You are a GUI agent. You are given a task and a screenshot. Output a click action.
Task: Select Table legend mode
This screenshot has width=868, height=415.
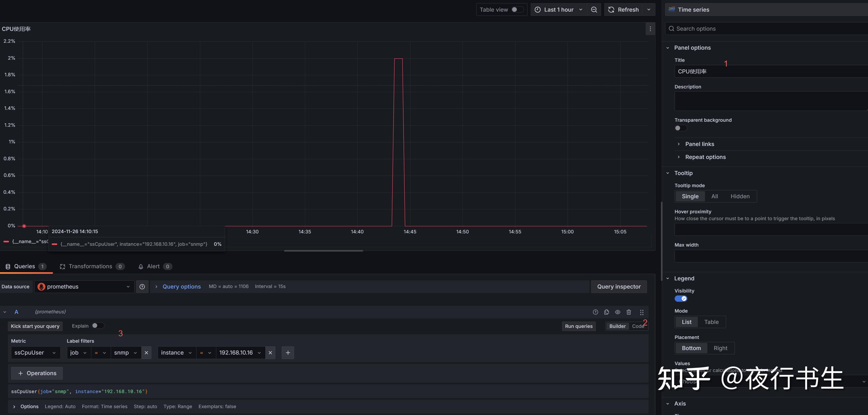[711, 322]
